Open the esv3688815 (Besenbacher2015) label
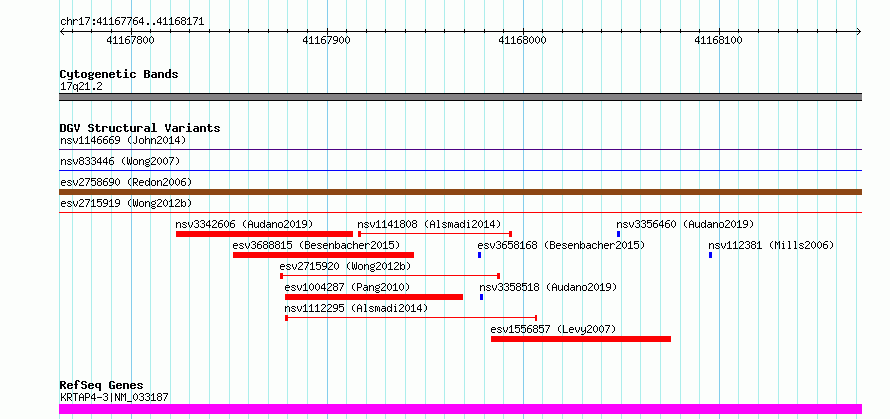 click(316, 245)
